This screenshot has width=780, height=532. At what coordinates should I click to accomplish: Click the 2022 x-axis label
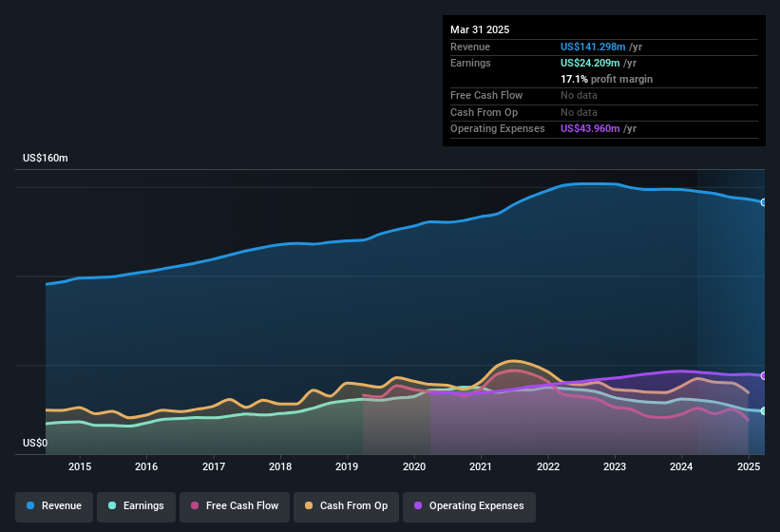547,466
